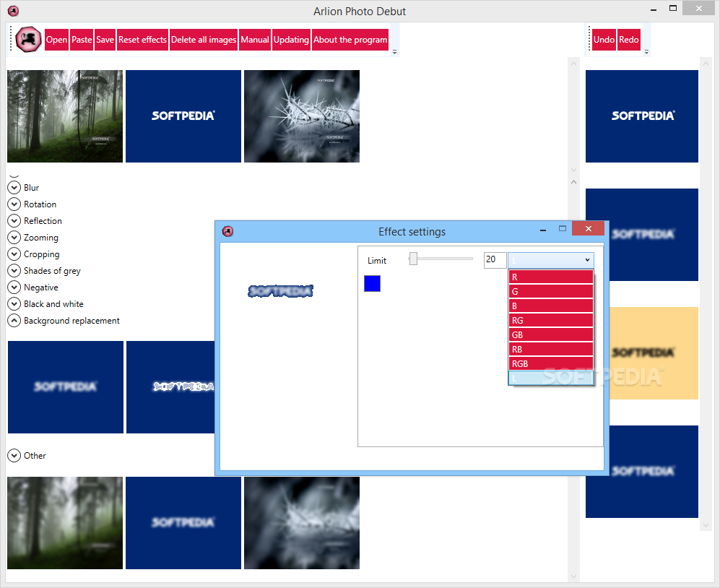The image size is (720, 588).
Task: Click down arrow of image strip scrollbar
Action: click(x=573, y=170)
